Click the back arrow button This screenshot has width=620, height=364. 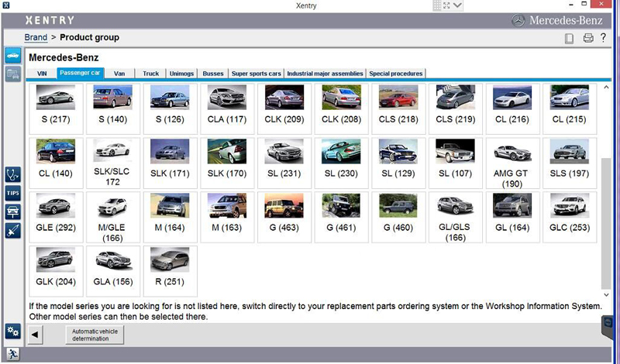(x=35, y=335)
